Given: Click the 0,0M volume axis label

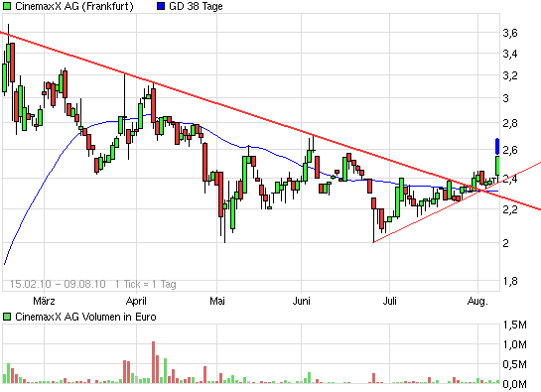Looking at the screenshot, I should coord(515,384).
